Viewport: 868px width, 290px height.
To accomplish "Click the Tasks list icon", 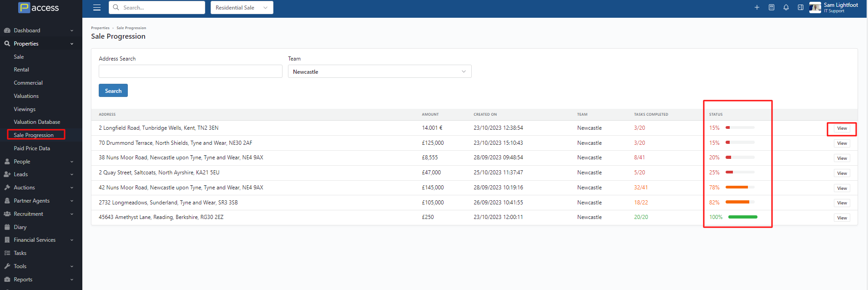I will point(7,253).
